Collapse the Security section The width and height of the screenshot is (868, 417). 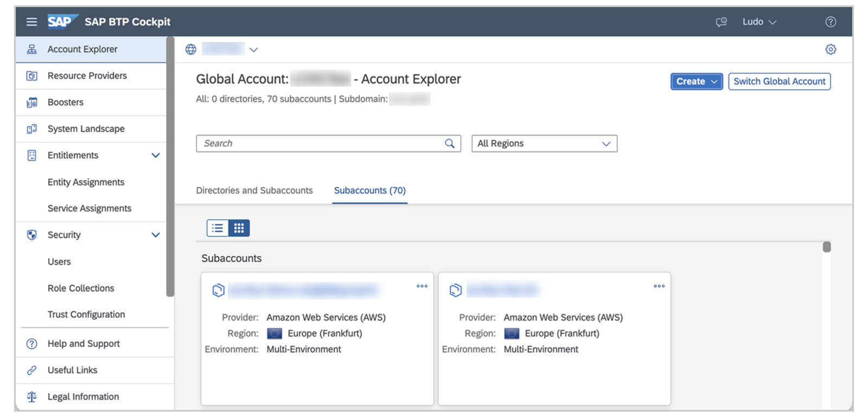click(156, 235)
